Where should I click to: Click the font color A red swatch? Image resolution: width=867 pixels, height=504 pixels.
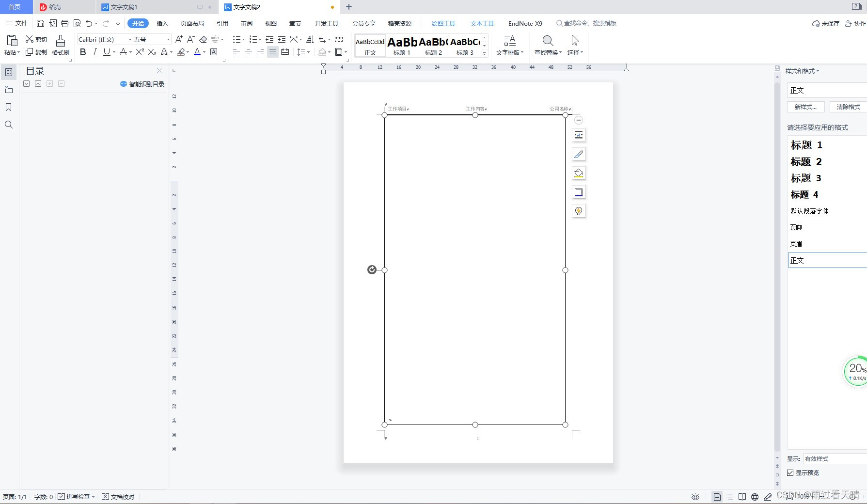[x=197, y=52]
